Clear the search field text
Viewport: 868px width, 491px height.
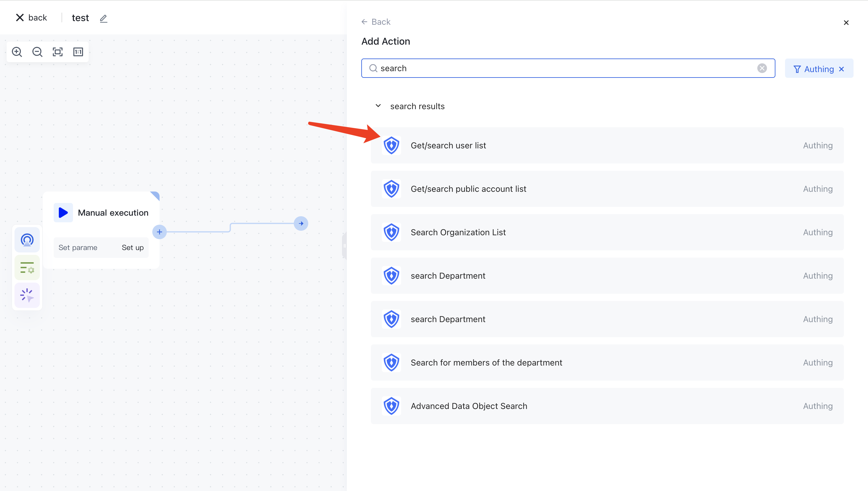(762, 68)
